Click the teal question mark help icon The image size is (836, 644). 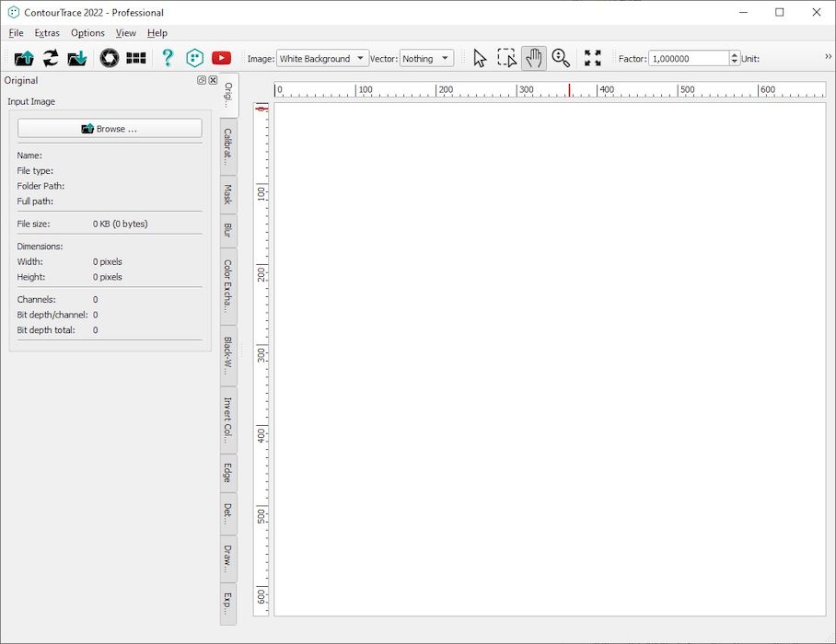168,58
